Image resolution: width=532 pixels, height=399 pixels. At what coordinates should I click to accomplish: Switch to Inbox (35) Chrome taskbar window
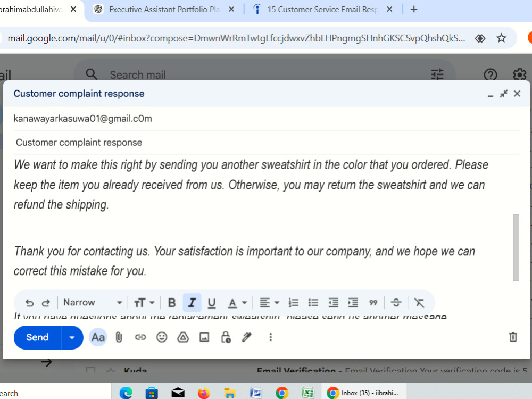(x=364, y=393)
